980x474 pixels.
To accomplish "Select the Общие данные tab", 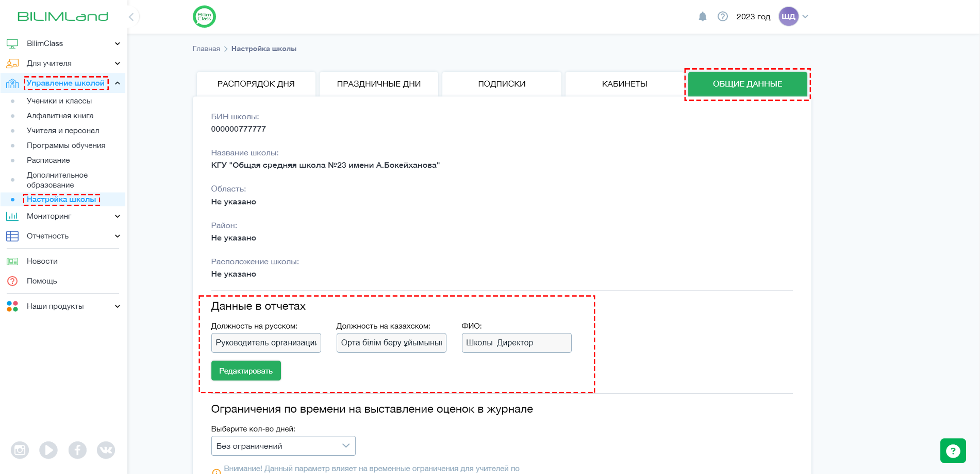I will (x=747, y=84).
